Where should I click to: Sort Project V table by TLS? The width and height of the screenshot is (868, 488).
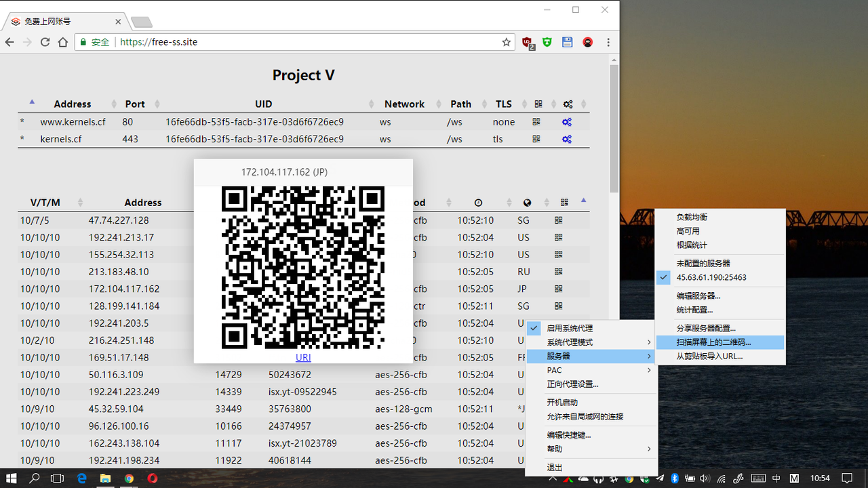504,104
